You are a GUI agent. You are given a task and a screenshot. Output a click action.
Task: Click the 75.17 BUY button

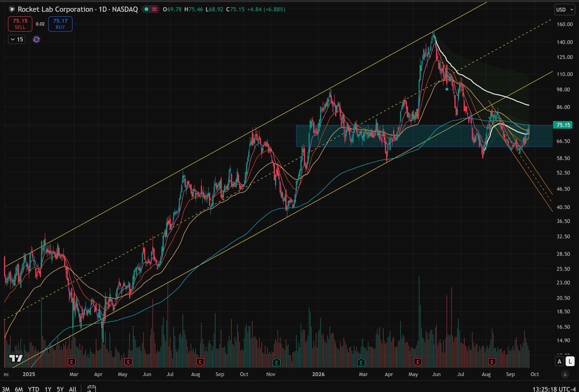[x=60, y=24]
